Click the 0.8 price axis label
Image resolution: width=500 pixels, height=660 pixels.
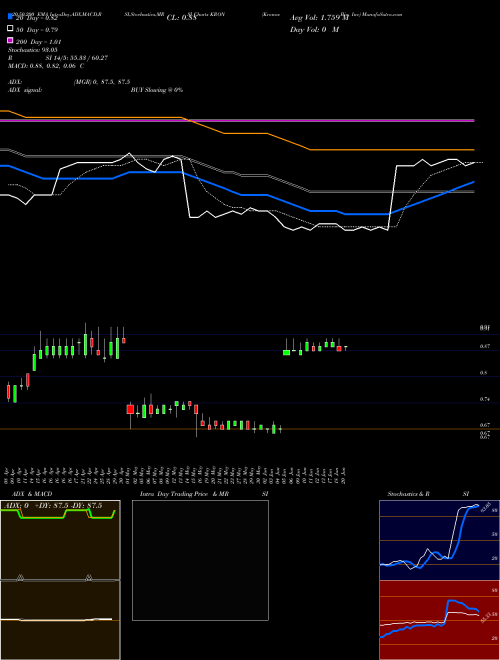484,373
